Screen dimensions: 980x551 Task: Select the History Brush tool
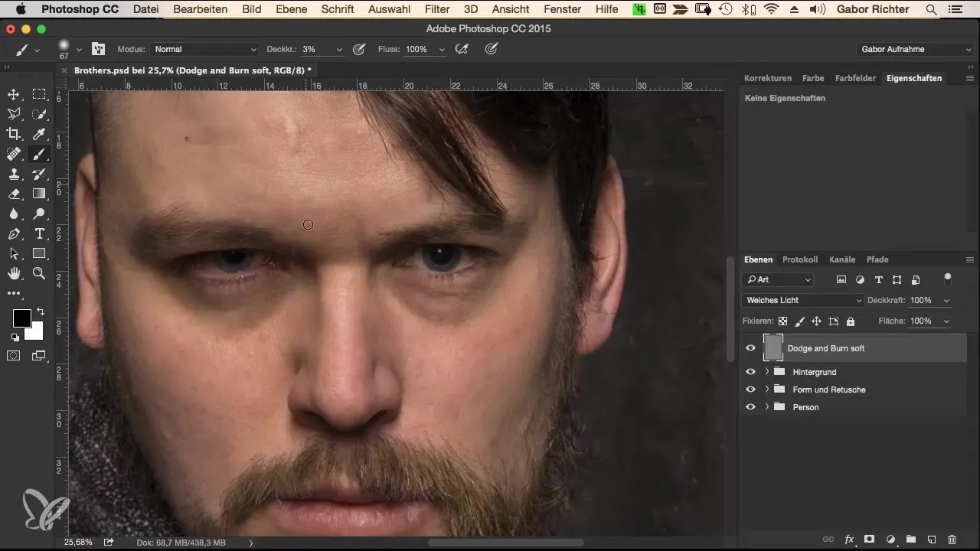pyautogui.click(x=40, y=174)
